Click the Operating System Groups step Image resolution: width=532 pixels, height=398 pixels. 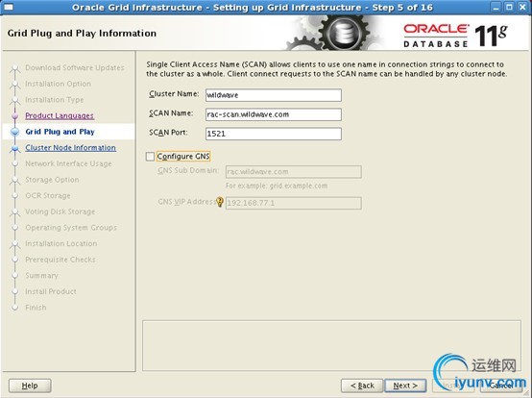tap(71, 228)
